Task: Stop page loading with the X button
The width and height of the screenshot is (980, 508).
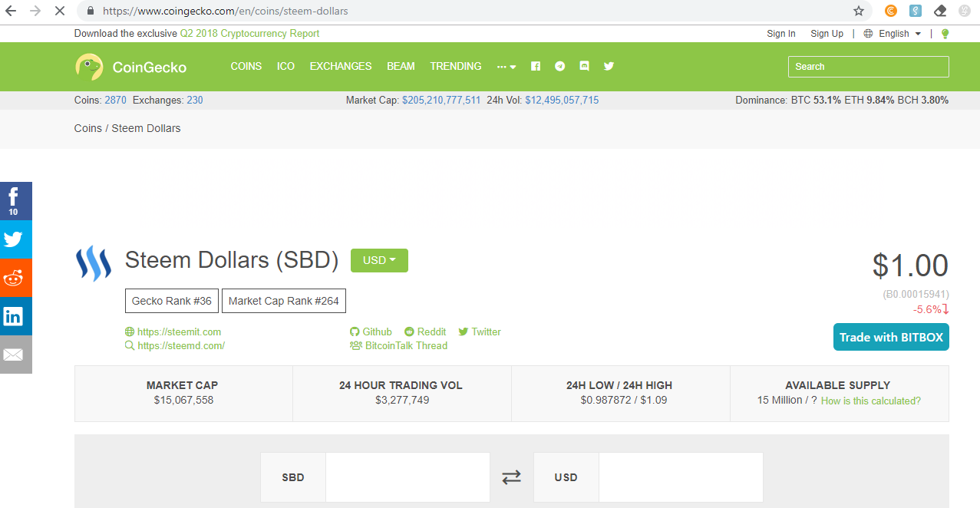Action: tap(59, 12)
